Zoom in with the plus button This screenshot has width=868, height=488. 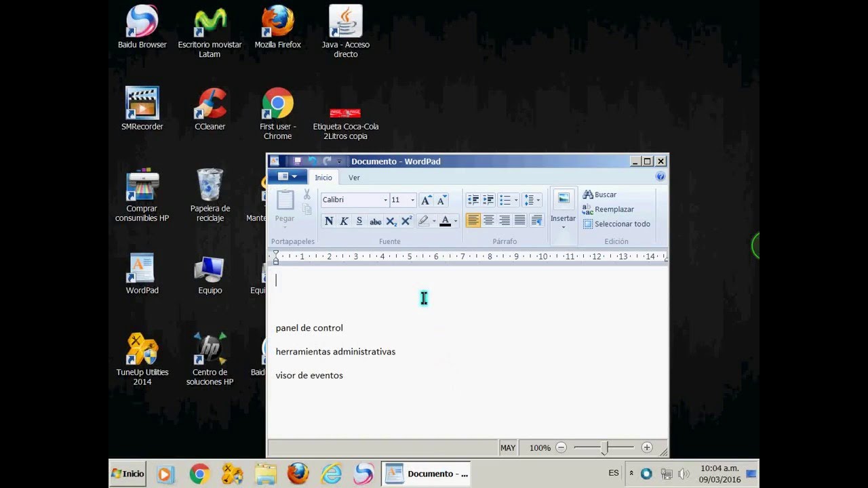click(x=646, y=448)
